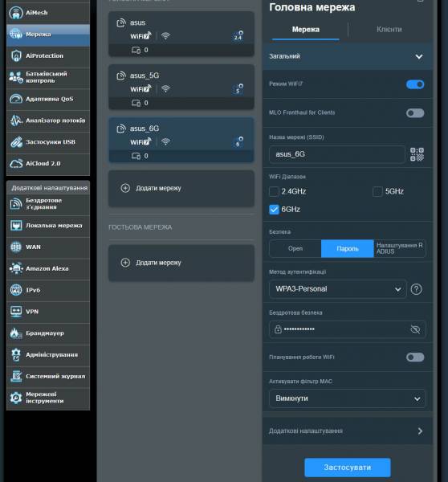Screen dimensions: 448x482
Task: Click the 6 band badge on asus_6G card
Action: point(238,141)
